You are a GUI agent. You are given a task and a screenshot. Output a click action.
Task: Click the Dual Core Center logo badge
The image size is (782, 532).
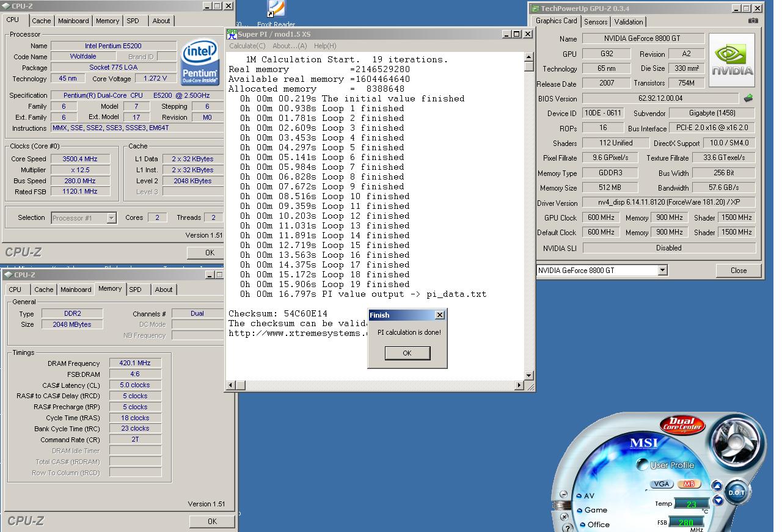(682, 425)
